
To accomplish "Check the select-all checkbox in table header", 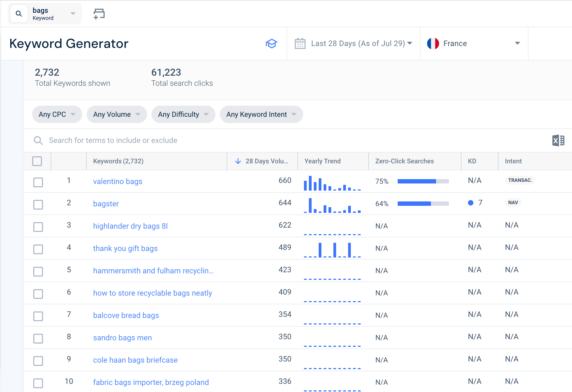I will coord(38,161).
